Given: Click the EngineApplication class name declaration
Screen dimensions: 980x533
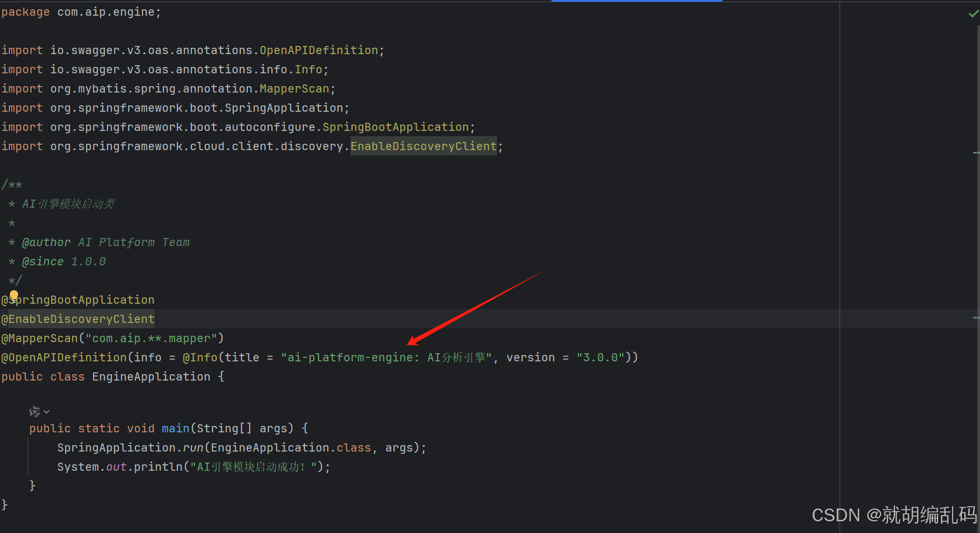Looking at the screenshot, I should pos(151,376).
